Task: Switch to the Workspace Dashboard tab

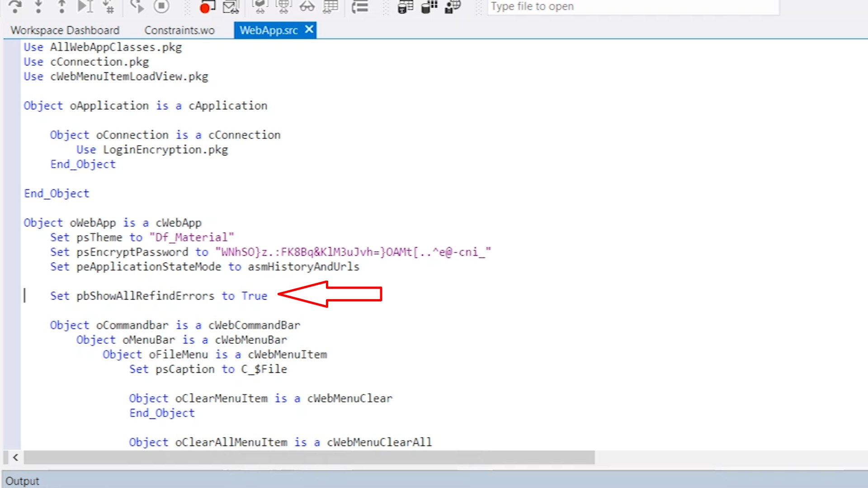Action: click(65, 30)
